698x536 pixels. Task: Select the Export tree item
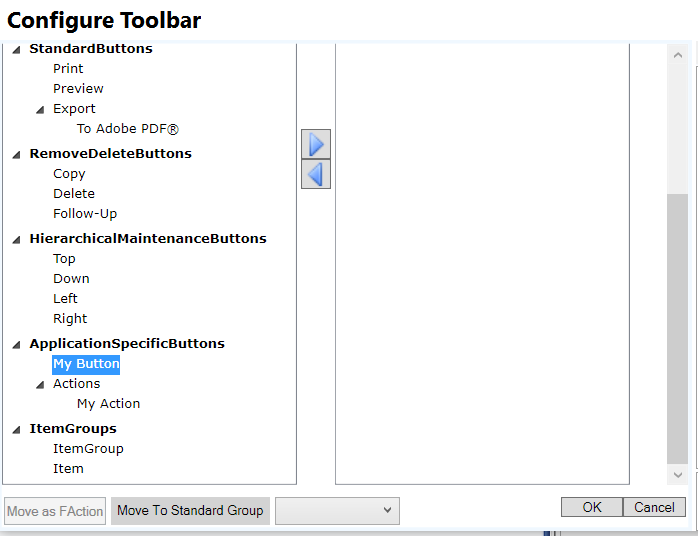tap(74, 109)
